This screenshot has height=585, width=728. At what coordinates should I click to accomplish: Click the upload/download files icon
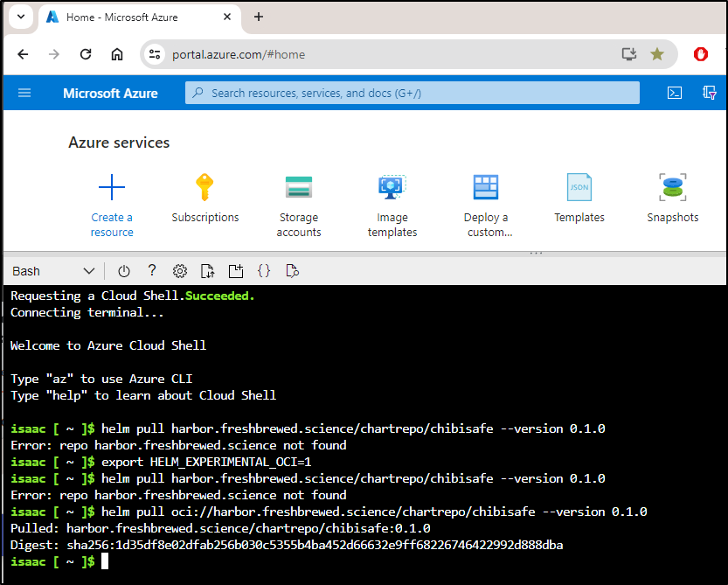pos(207,271)
